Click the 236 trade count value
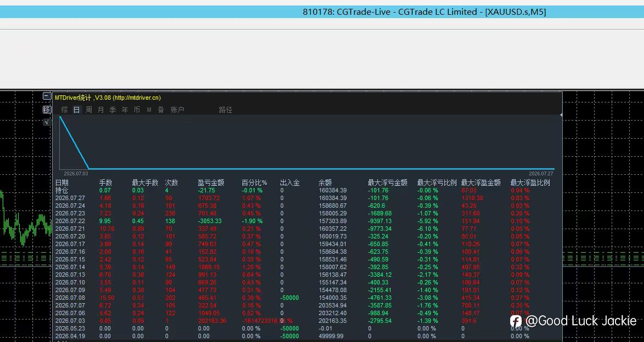Screen dimensions: 644x342 point(170,214)
